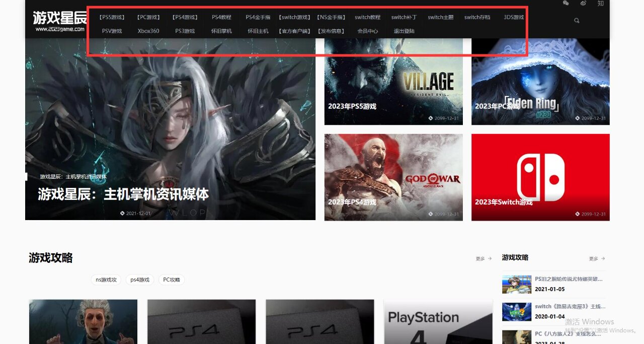
Task: Open PS3游戏 navigation item
Action: pos(185,31)
